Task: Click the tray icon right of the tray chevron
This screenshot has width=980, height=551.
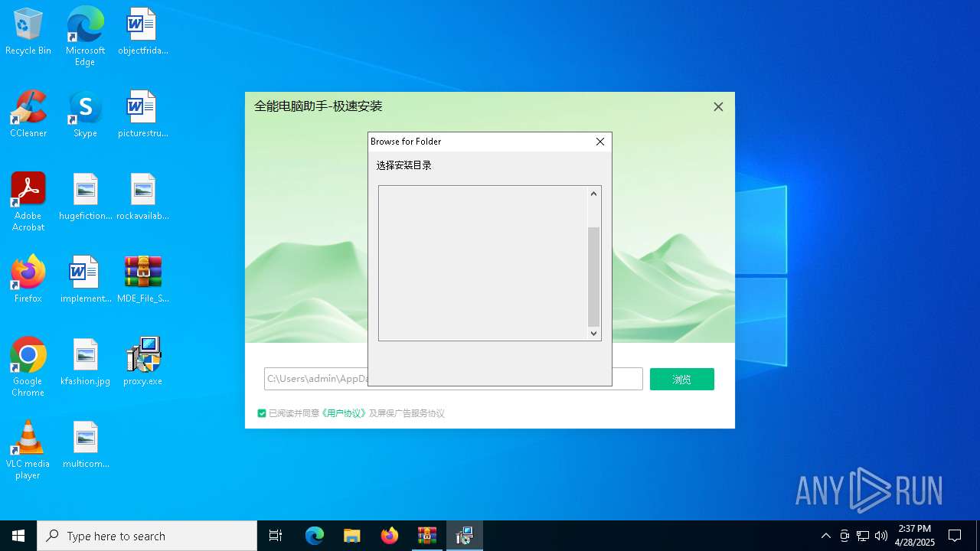Action: [844, 536]
